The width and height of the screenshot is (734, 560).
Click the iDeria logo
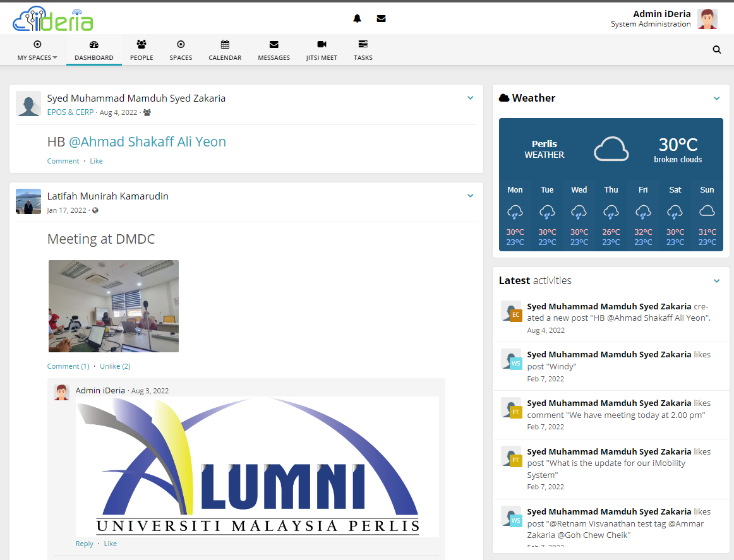tap(53, 20)
